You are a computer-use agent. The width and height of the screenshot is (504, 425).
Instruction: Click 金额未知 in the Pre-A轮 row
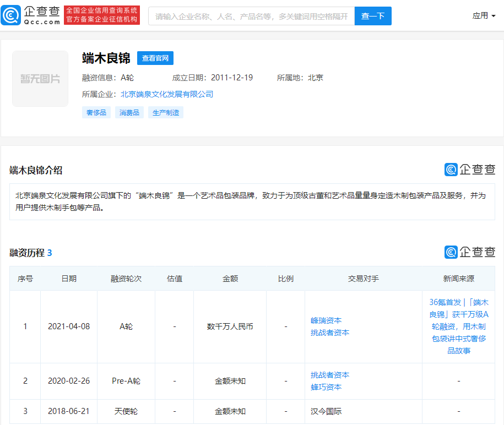pos(230,381)
